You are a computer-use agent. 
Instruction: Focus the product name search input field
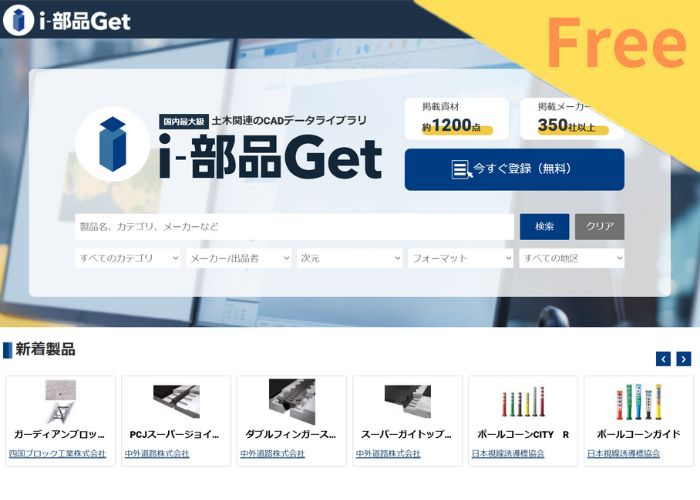click(x=295, y=226)
